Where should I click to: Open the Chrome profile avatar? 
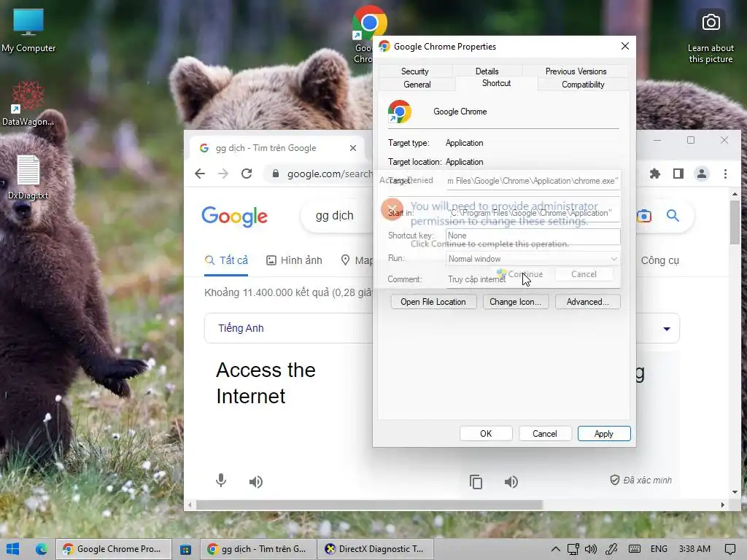click(x=702, y=174)
